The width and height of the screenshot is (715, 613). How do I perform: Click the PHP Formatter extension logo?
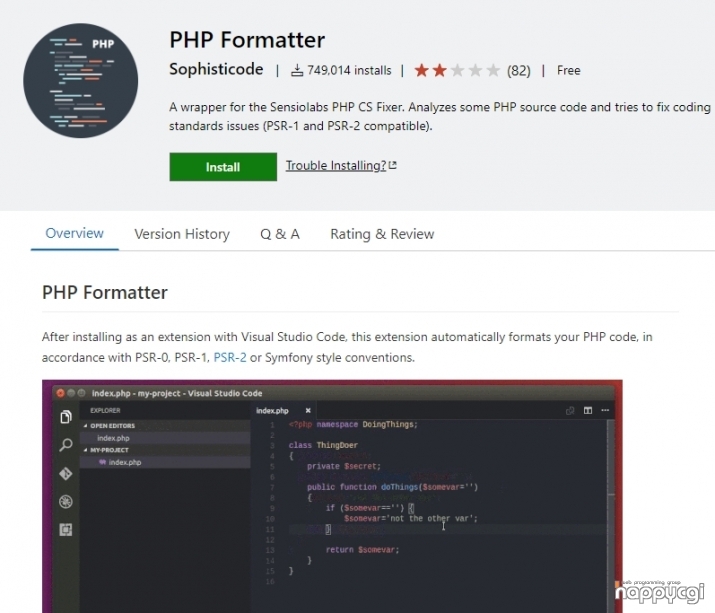[81, 81]
